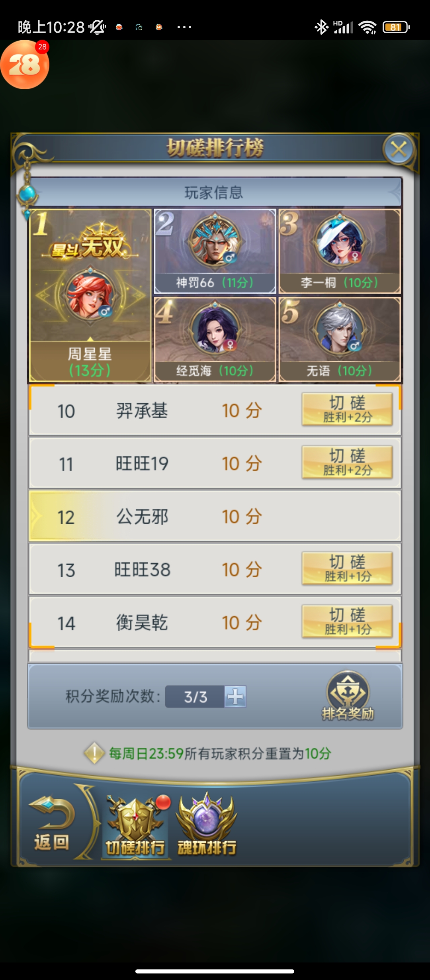Switch to the 切磋排行 tab
The width and height of the screenshot is (430, 980).
135,825
